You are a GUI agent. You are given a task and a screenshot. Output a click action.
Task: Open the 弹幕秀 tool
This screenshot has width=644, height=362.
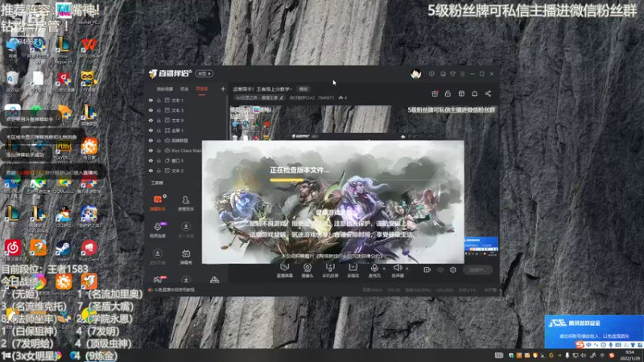tap(186, 257)
